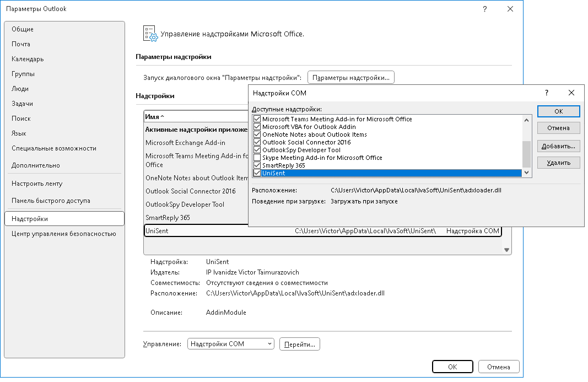Enable Skype Meeting Add-in checkbox

257,158
